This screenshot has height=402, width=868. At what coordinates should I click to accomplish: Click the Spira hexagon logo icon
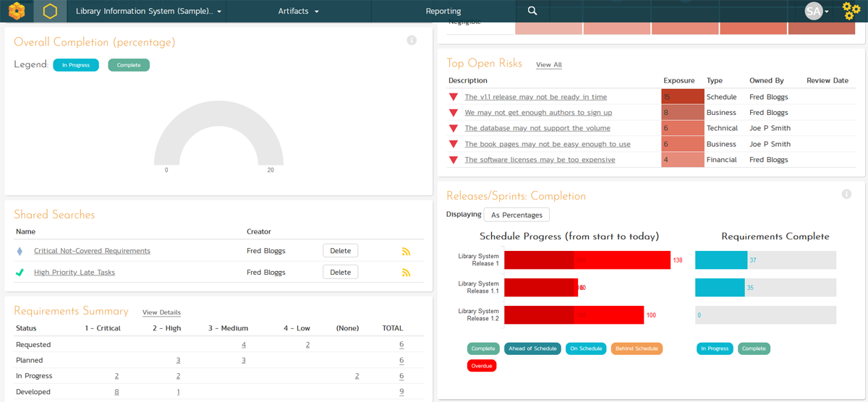[x=16, y=11]
